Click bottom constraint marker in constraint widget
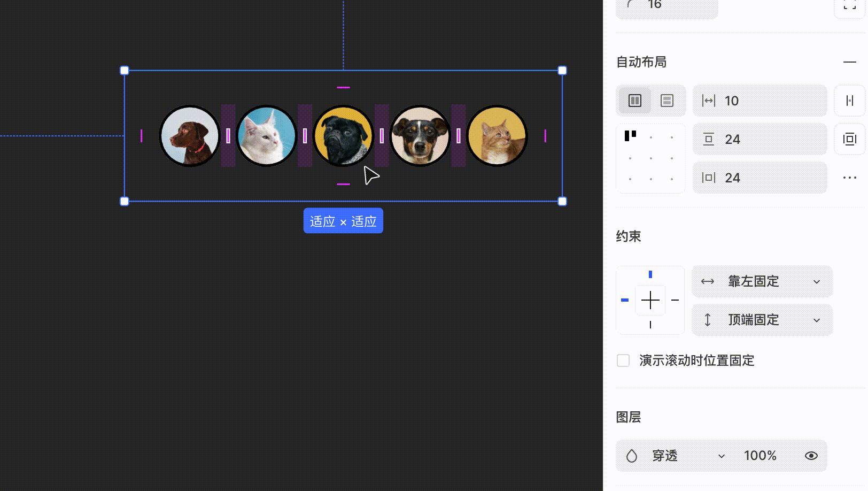The image size is (868, 491). 650,325
